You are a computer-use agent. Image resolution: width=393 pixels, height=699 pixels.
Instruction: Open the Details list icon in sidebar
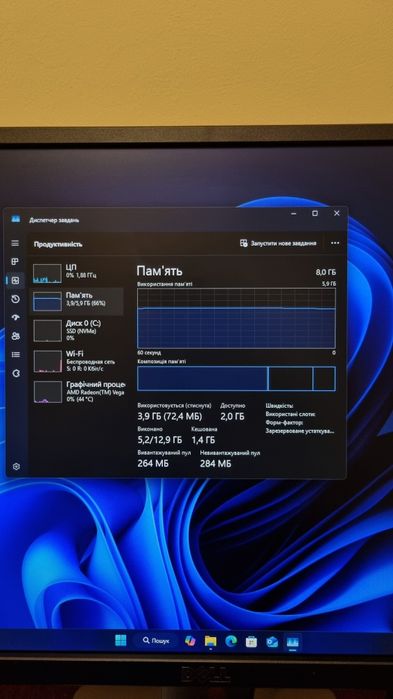pos(16,354)
